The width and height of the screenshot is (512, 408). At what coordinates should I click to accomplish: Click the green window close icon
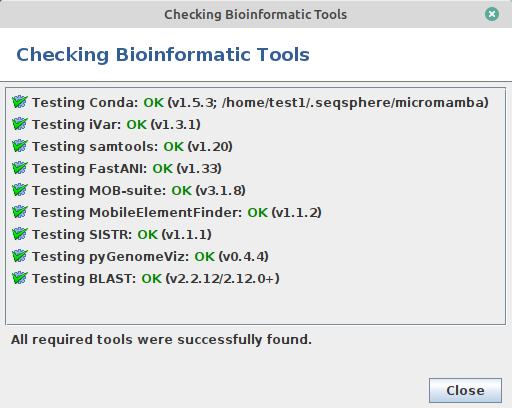tap(492, 14)
